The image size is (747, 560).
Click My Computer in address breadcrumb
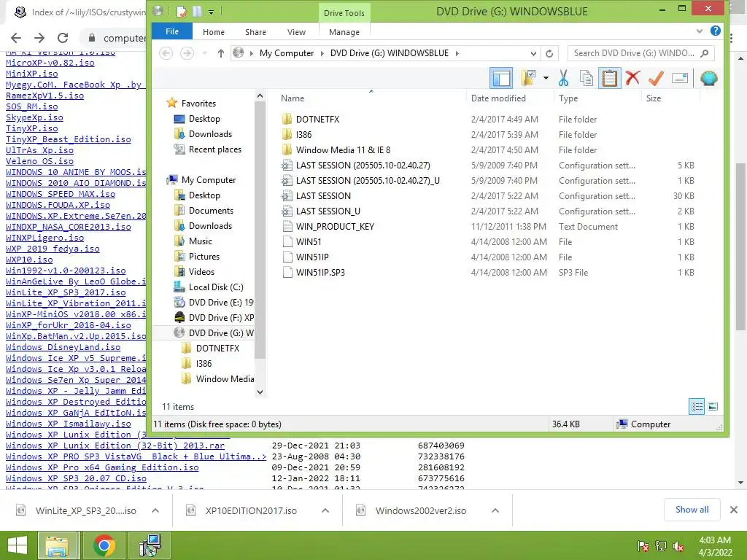pyautogui.click(x=286, y=53)
